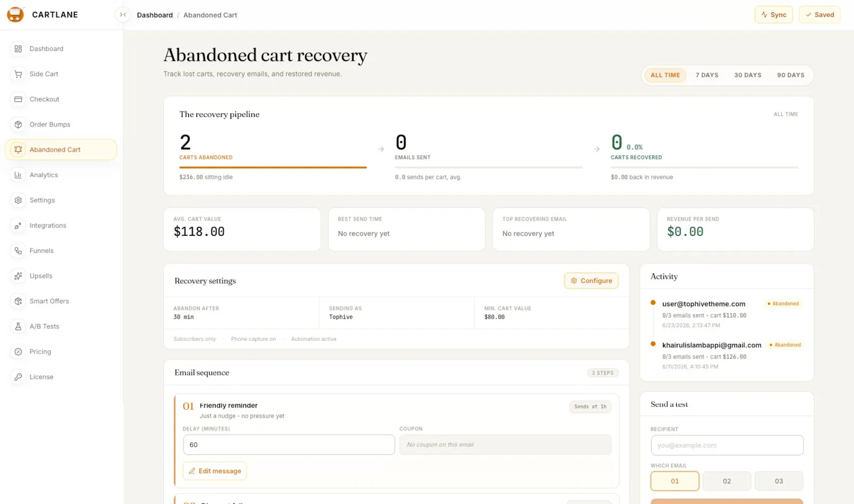Click the Abandoned Cart breadcrumb
This screenshot has height=504, width=854.
[210, 15]
